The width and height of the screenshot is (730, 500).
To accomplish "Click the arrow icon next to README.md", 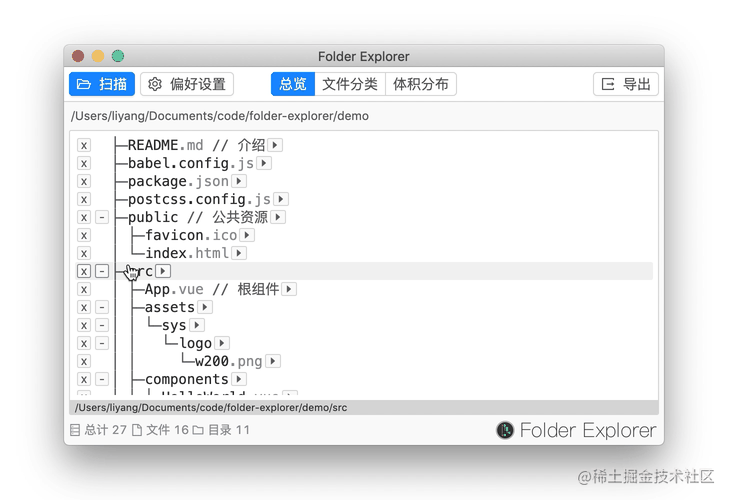I will tap(275, 145).
